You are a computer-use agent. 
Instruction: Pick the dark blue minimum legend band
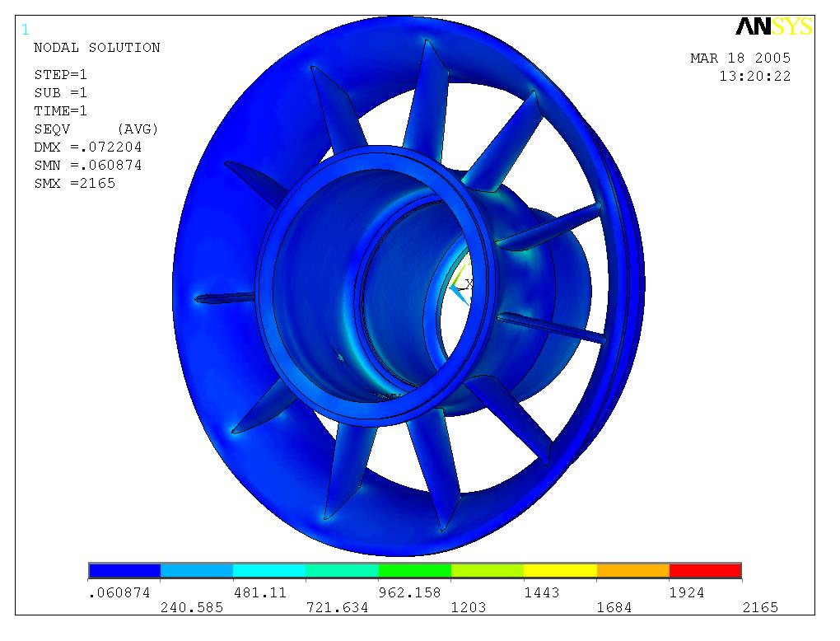(124, 570)
